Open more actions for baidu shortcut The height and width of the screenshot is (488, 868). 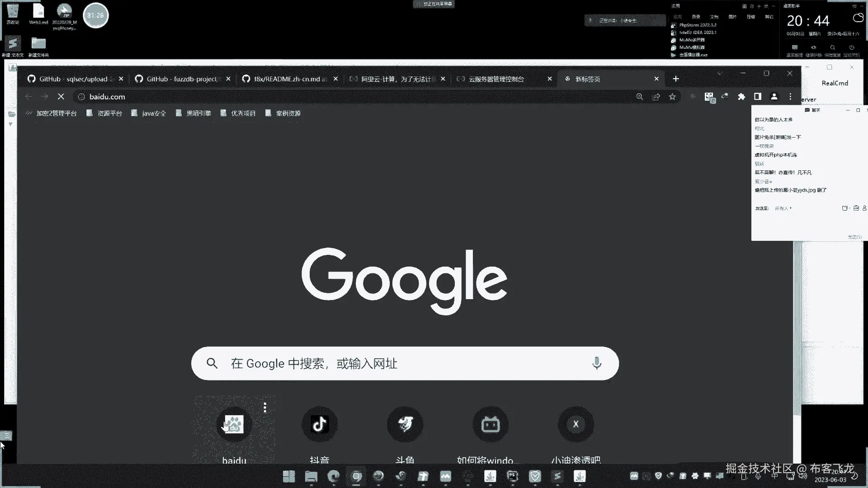265,408
